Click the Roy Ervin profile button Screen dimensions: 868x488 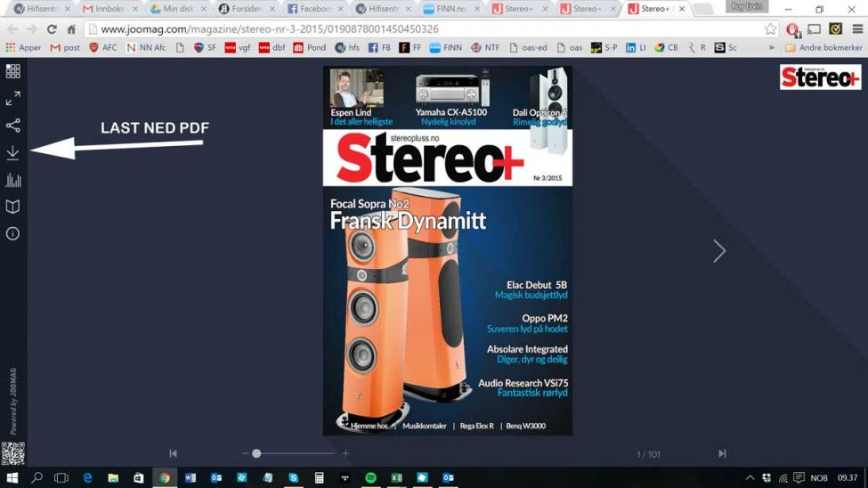click(747, 6)
